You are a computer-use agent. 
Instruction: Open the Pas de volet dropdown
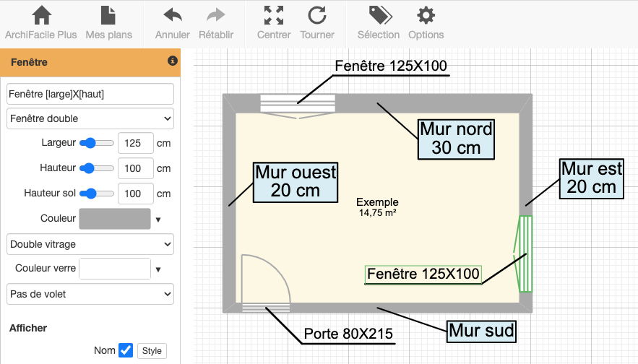tap(90, 294)
